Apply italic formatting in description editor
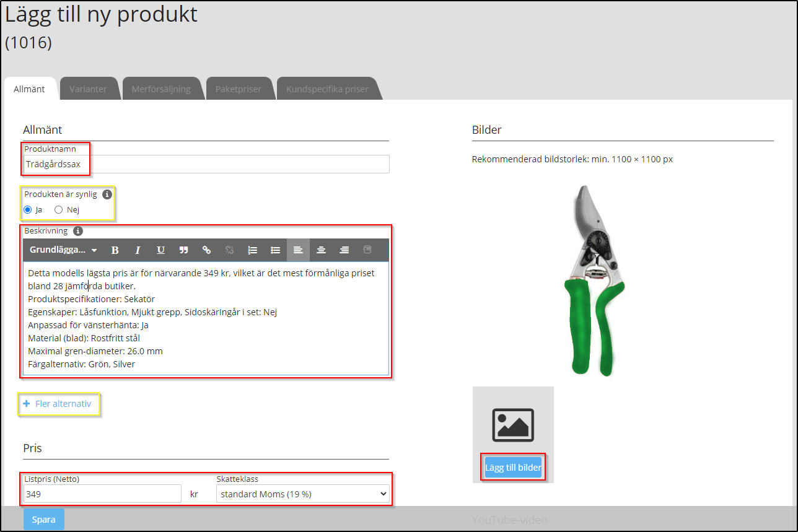Screen dimensions: 798x532 tap(138, 250)
